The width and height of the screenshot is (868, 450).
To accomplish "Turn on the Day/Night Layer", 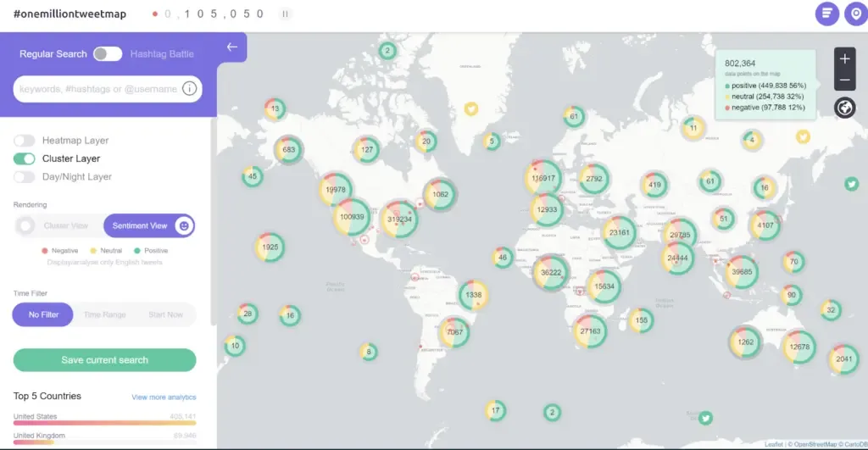I will coord(25,177).
